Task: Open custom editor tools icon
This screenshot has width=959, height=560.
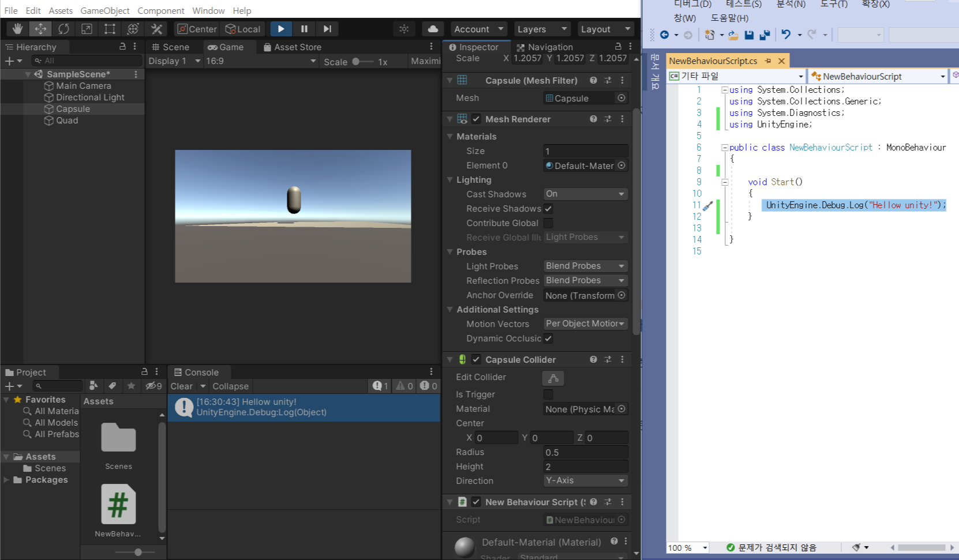Action: pyautogui.click(x=156, y=29)
